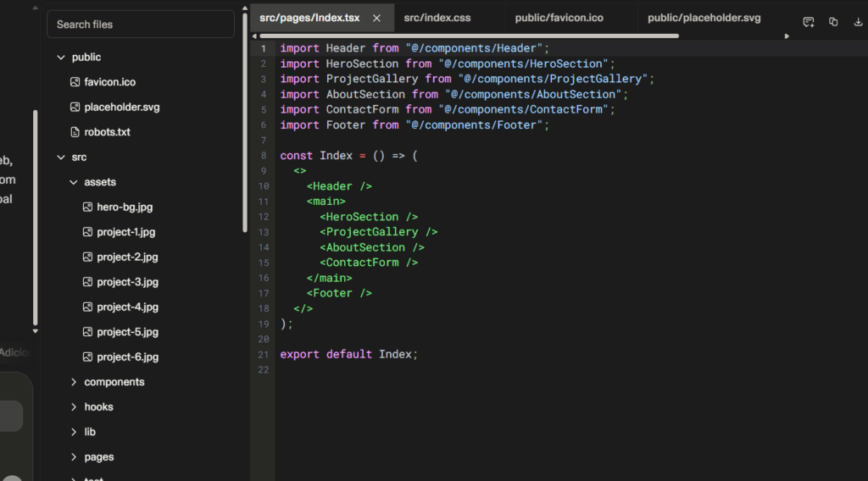
Task: Expand the components folder
Action: point(74,382)
